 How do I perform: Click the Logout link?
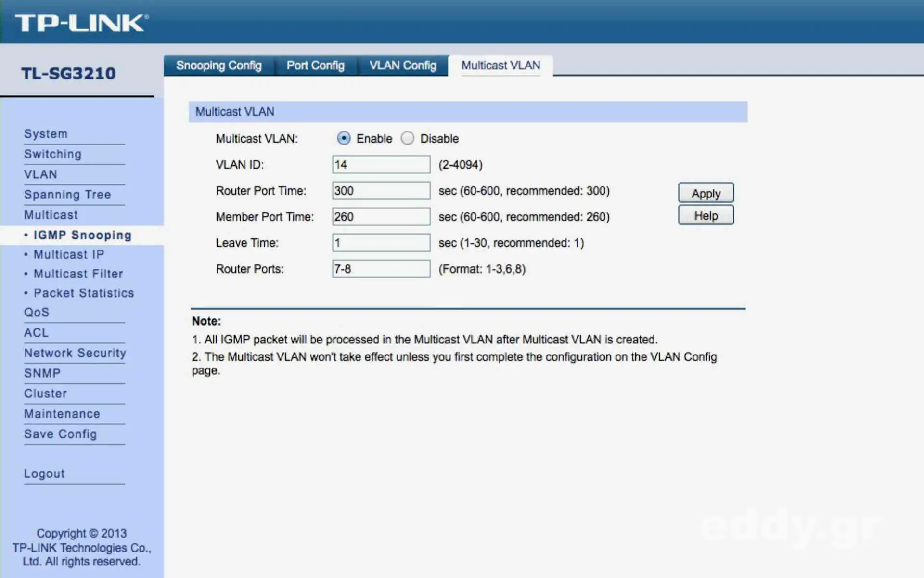(x=44, y=473)
